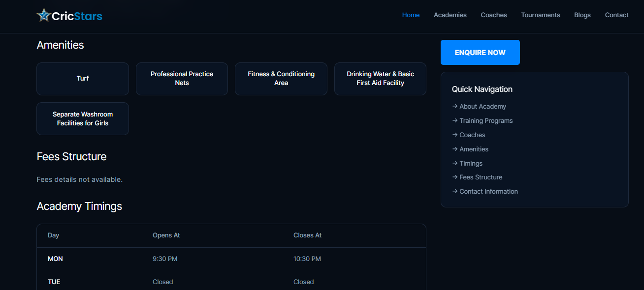Open the Contact page in navbar
The width and height of the screenshot is (644, 290).
(x=616, y=15)
